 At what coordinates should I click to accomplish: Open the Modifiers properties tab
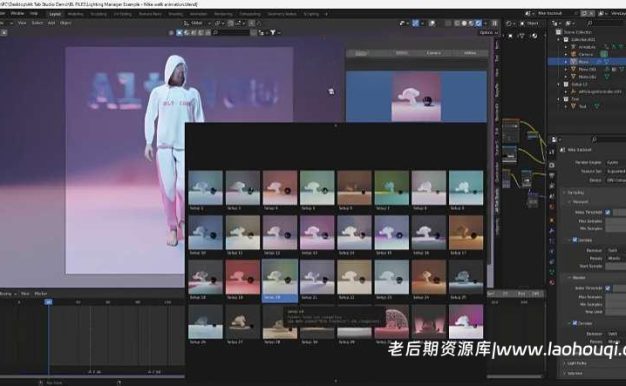pos(552,230)
